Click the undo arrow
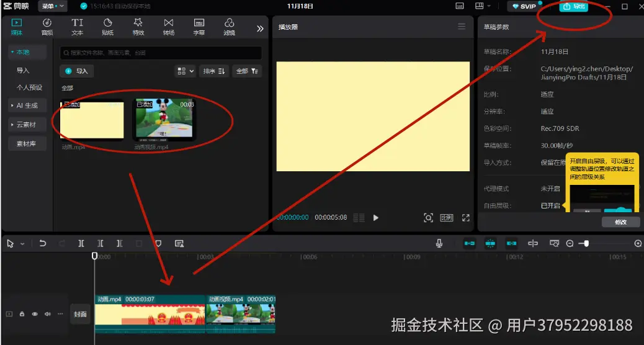This screenshot has width=644, height=345. (42, 244)
